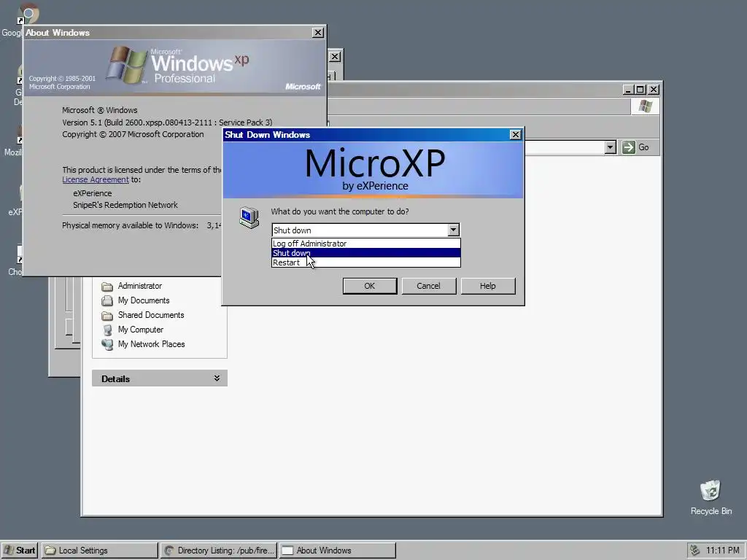747x560 pixels.
Task: Close the About Windows dialog
Action: [318, 32]
